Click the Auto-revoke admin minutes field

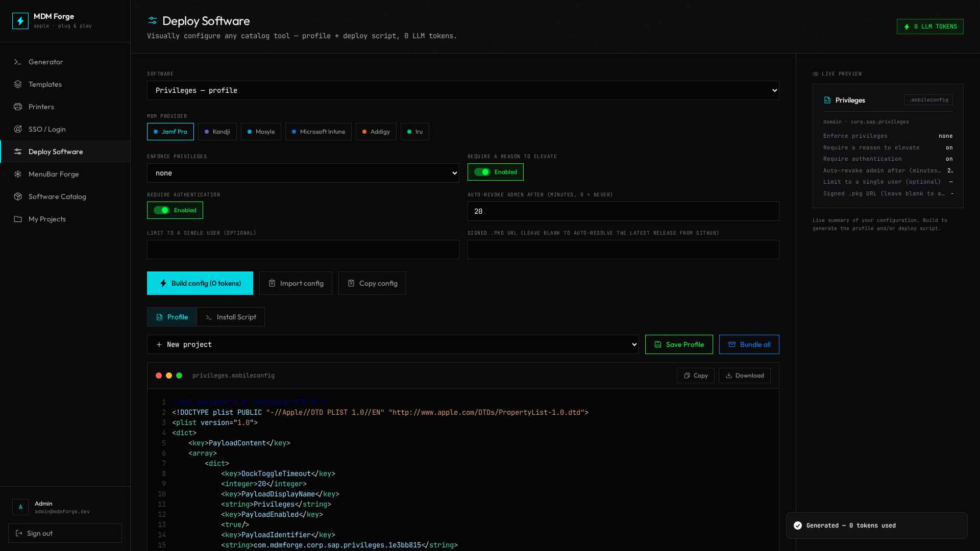point(623,211)
